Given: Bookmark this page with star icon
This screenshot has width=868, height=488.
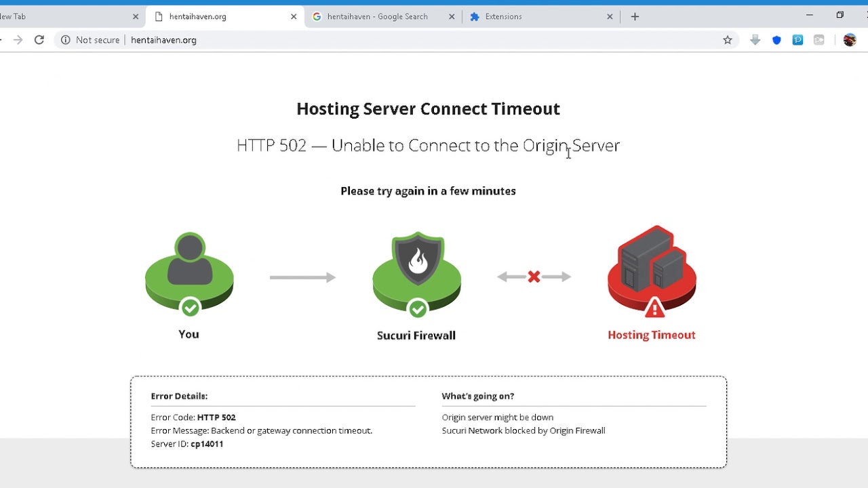Looking at the screenshot, I should point(728,40).
